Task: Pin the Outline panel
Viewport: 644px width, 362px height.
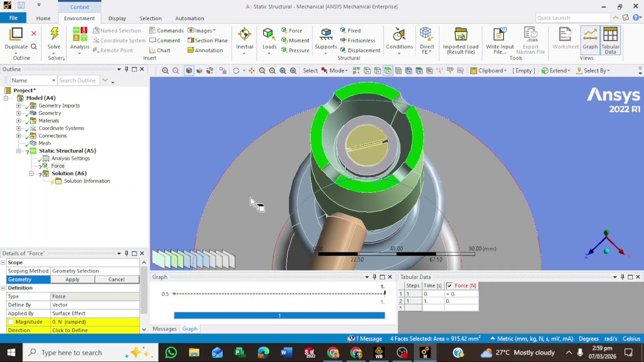Action: pos(126,69)
